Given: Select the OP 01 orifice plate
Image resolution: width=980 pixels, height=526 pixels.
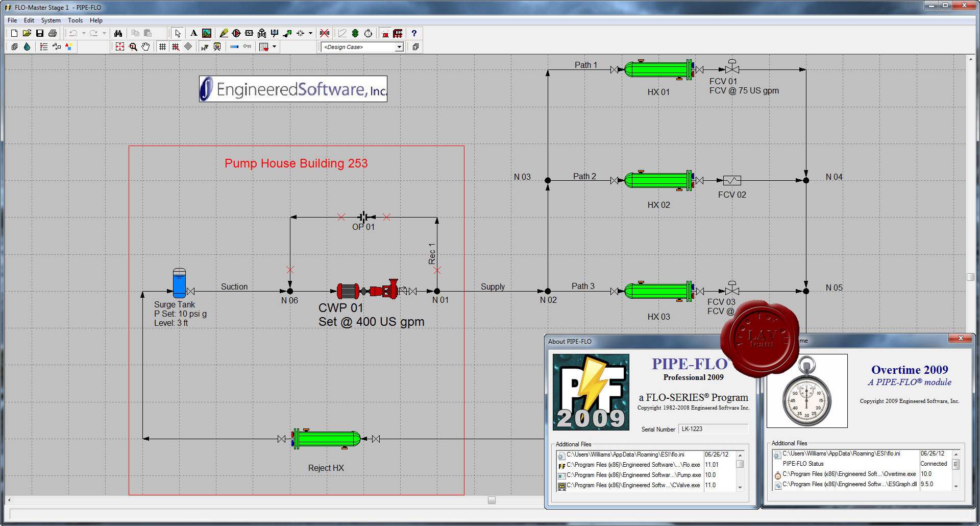Looking at the screenshot, I should pos(363,217).
